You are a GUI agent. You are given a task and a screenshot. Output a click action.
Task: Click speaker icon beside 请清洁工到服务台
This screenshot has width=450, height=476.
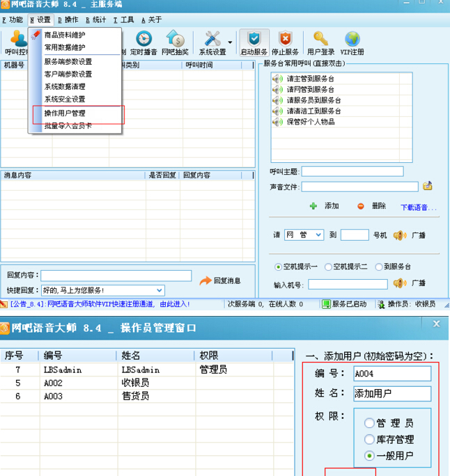(x=277, y=111)
